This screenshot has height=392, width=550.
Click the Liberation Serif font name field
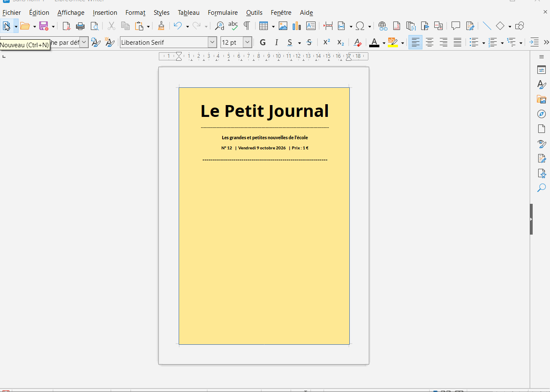pyautogui.click(x=164, y=43)
